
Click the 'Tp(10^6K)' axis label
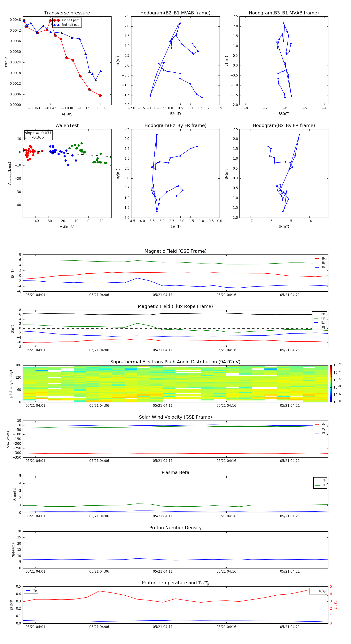(11, 605)
